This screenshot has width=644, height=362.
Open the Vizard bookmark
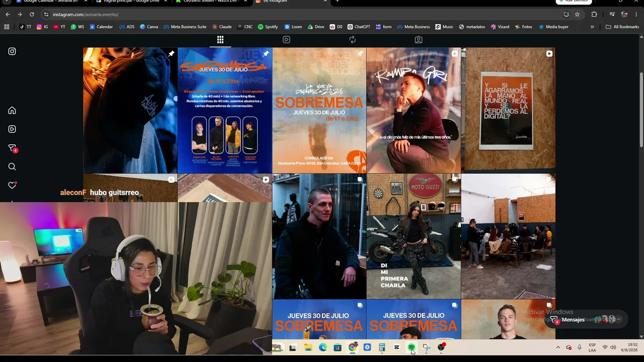pos(500,27)
